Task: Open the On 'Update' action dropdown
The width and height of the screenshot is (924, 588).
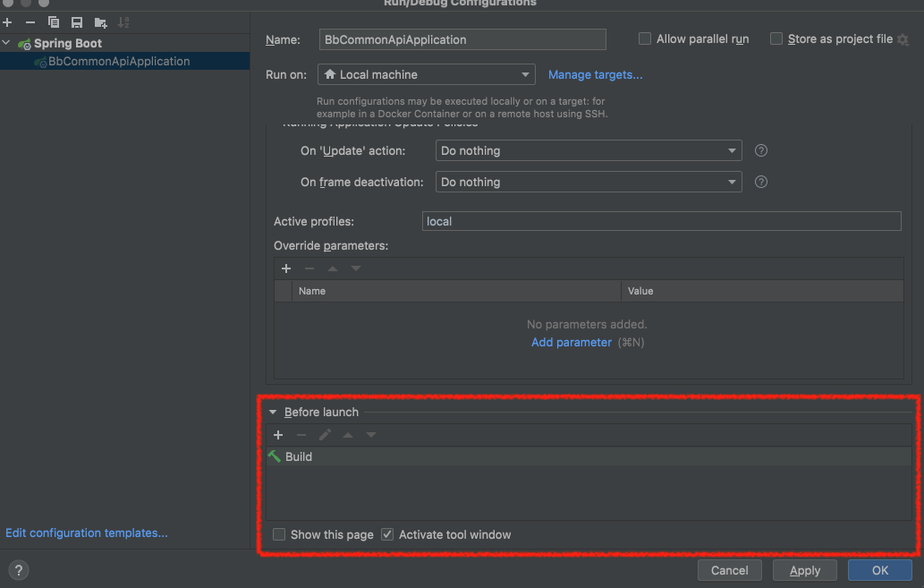Action: tap(589, 151)
